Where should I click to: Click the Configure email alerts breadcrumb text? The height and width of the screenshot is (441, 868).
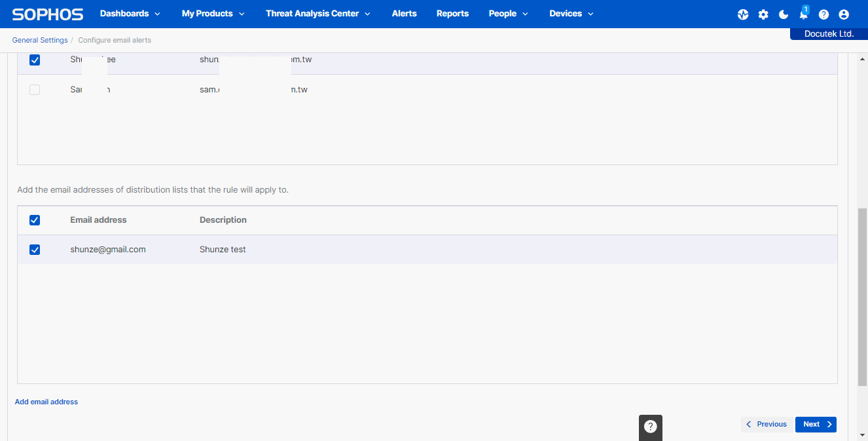pyautogui.click(x=115, y=40)
